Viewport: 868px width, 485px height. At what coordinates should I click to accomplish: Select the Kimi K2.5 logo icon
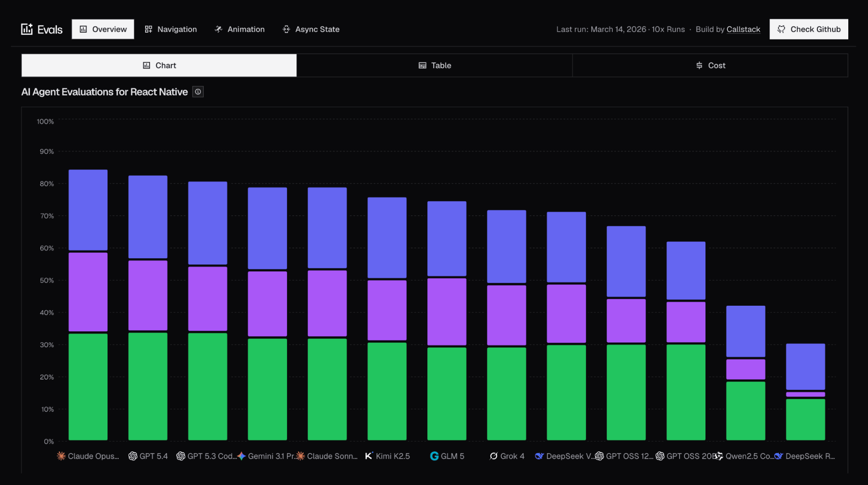(369, 456)
